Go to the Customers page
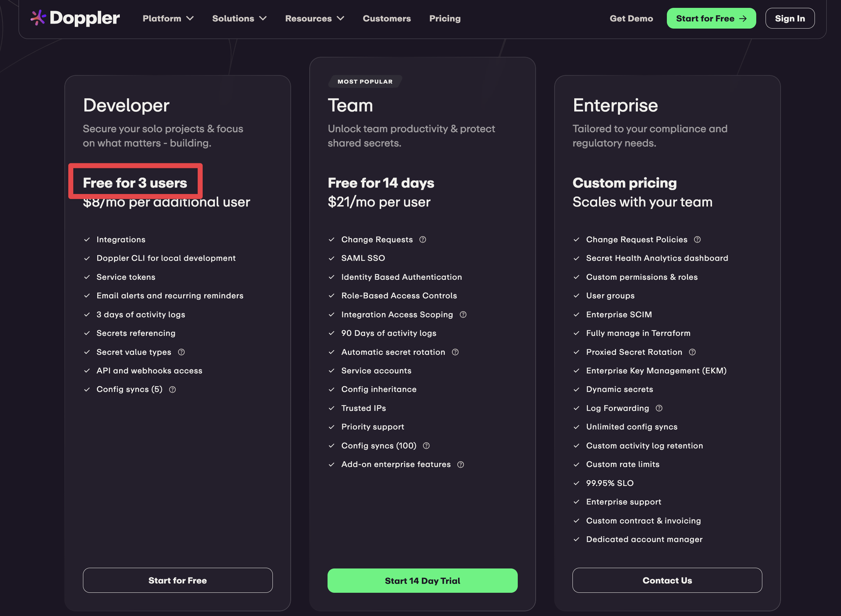 tap(387, 18)
